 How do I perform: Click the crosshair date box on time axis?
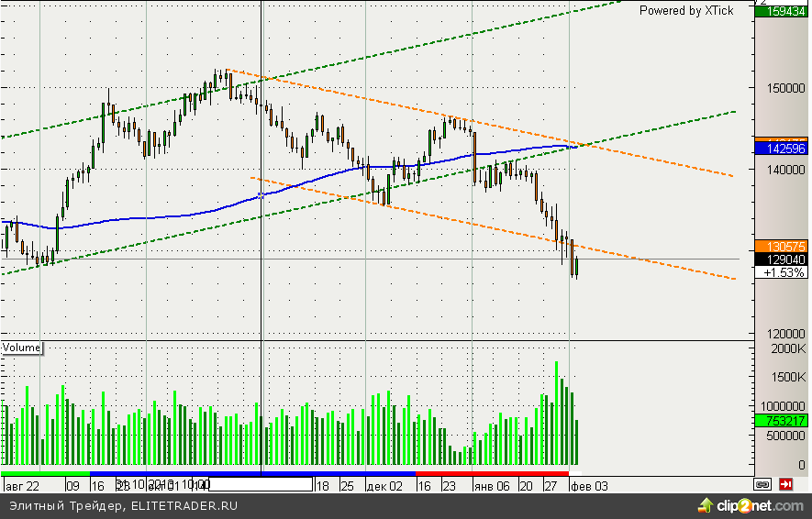point(261,484)
